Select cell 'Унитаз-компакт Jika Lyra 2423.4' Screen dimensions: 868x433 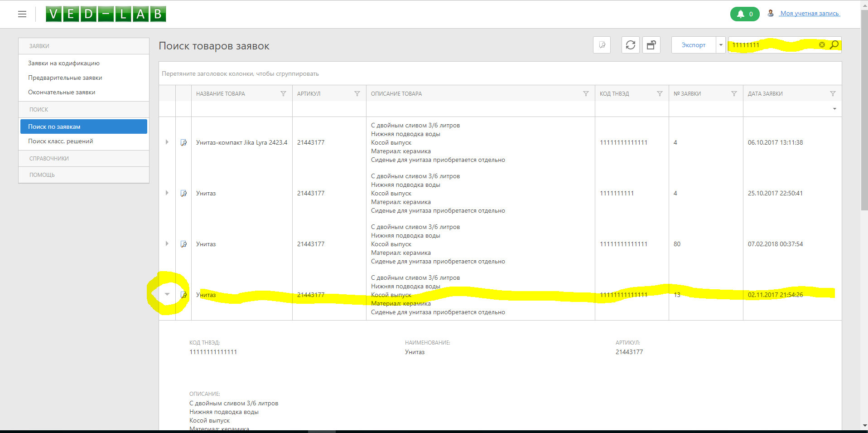(x=242, y=142)
